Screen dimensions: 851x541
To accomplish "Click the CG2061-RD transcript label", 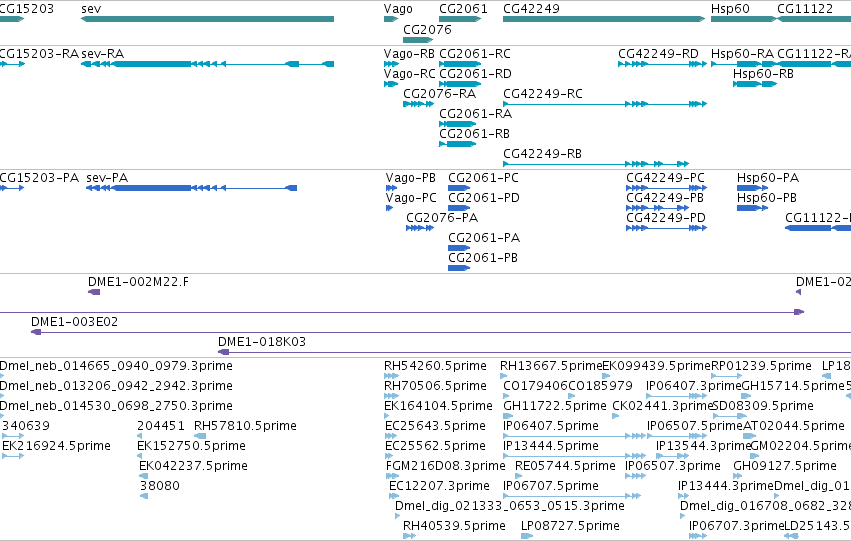I will pyautogui.click(x=475, y=74).
